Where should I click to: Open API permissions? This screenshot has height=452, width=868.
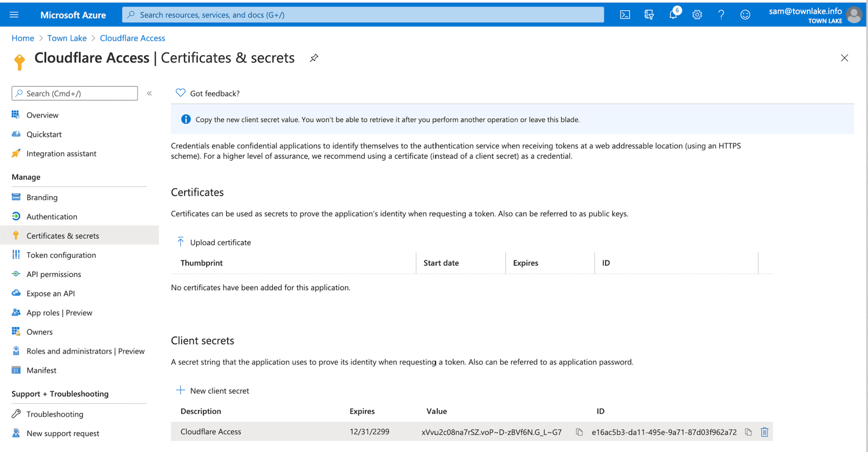click(53, 274)
